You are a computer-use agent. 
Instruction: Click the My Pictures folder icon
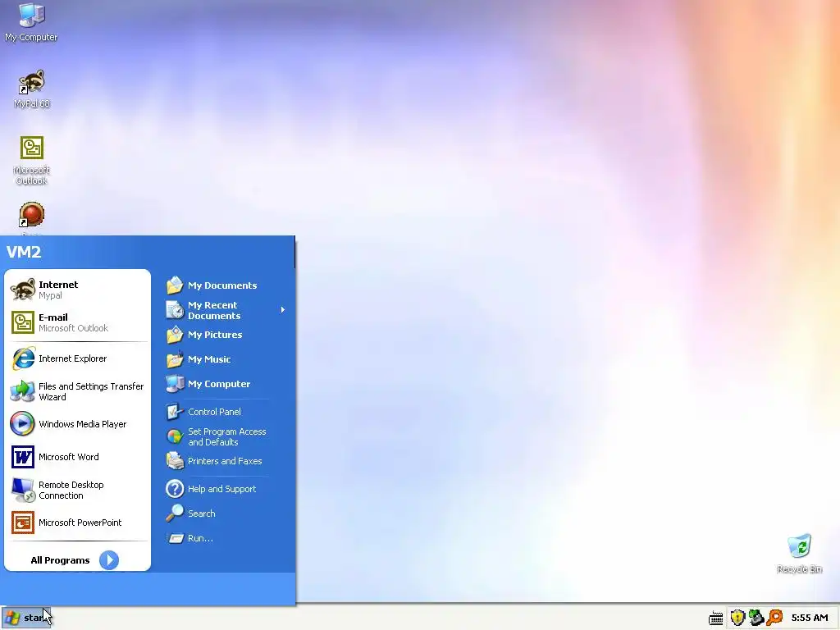click(x=175, y=335)
